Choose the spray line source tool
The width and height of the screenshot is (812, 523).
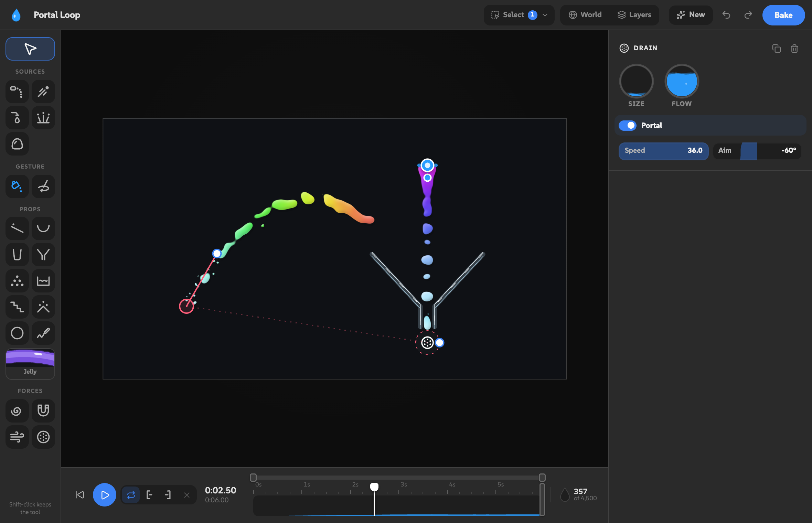[x=43, y=92]
